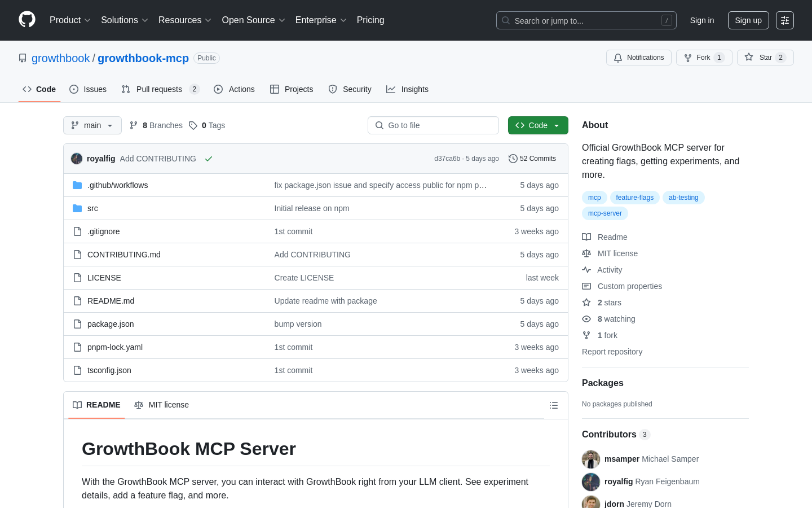
Task: Expand the Open Source menu
Action: click(254, 20)
